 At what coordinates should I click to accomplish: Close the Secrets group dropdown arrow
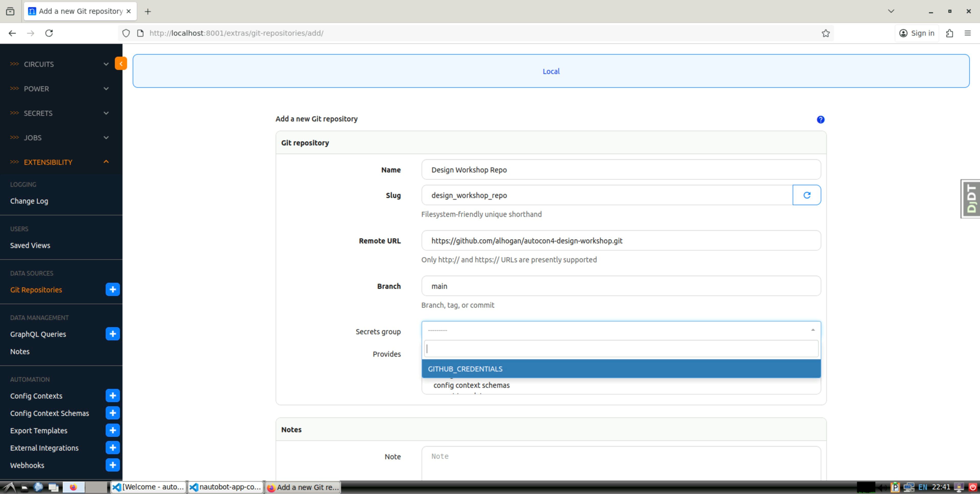pyautogui.click(x=813, y=330)
